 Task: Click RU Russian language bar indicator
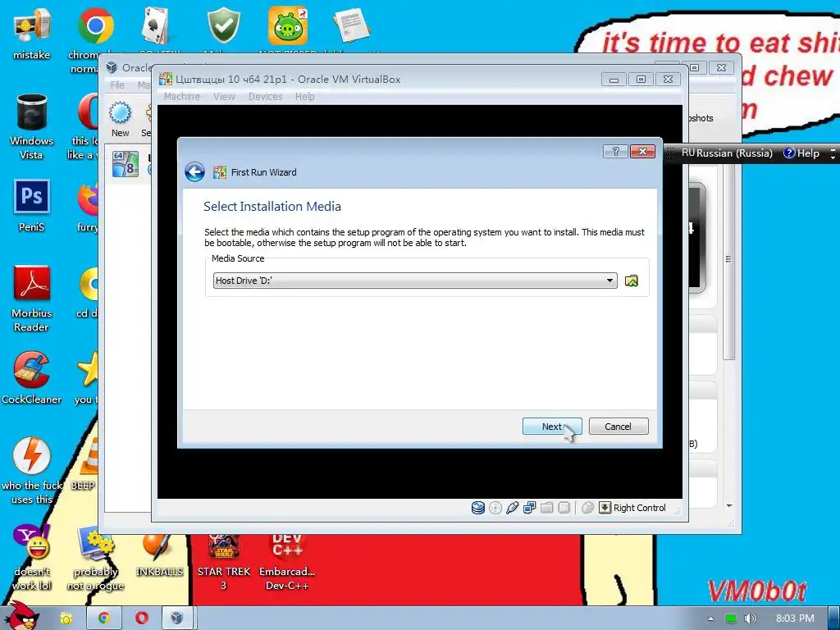pos(727,153)
